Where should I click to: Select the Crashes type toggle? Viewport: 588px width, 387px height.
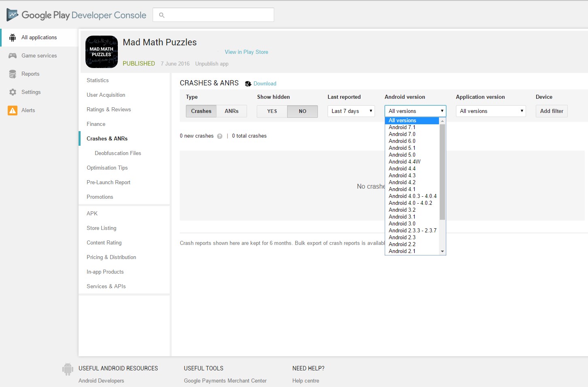point(201,111)
